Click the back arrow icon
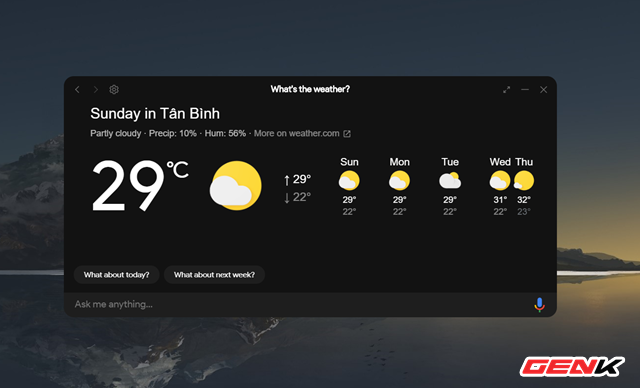The width and height of the screenshot is (640, 388). [x=77, y=89]
